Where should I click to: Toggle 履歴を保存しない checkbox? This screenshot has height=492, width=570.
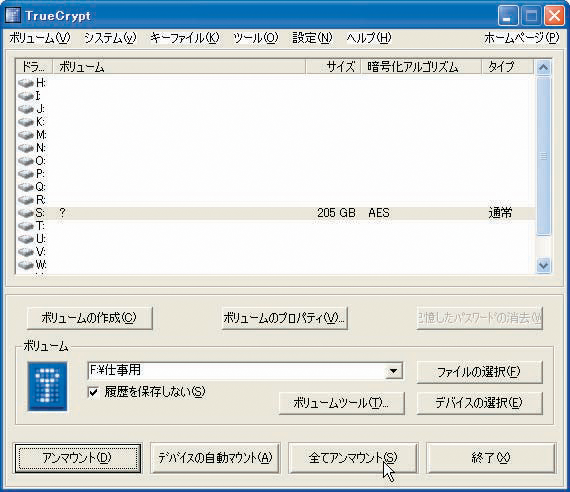point(93,392)
